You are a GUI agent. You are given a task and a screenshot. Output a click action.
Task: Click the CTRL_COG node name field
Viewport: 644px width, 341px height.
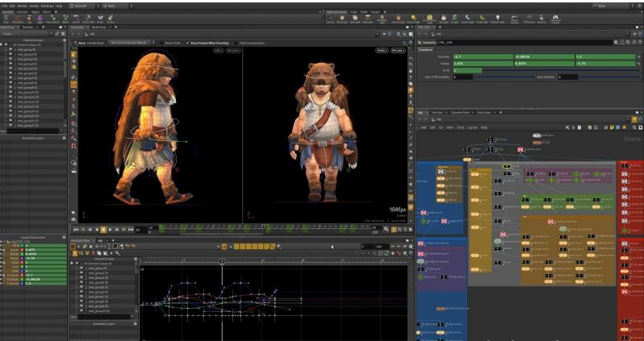525,42
